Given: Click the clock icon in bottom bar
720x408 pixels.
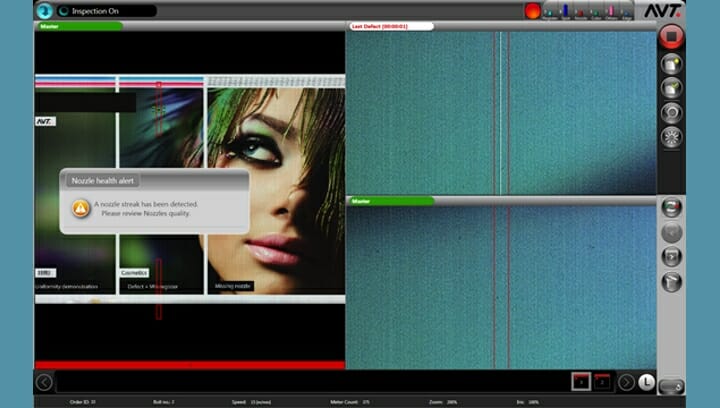Looking at the screenshot, I should point(646,382).
